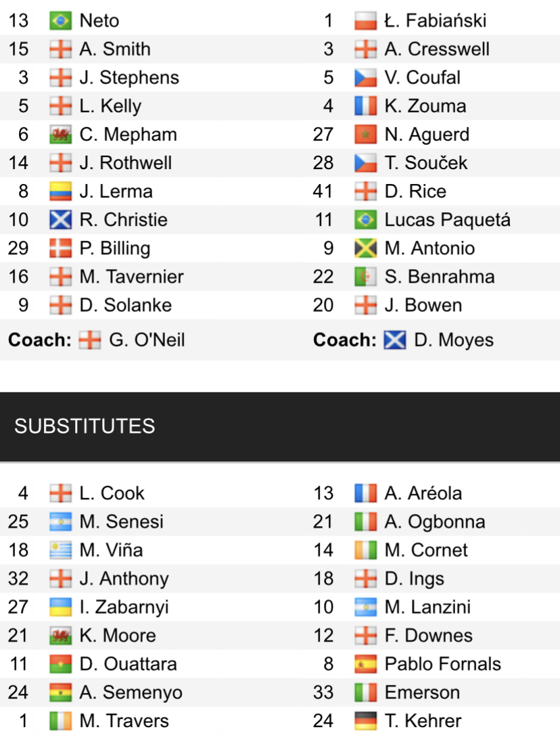Click the Morocco flag beside N. Aguerd
Image resolution: width=560 pixels, height=744 pixels.
click(365, 135)
